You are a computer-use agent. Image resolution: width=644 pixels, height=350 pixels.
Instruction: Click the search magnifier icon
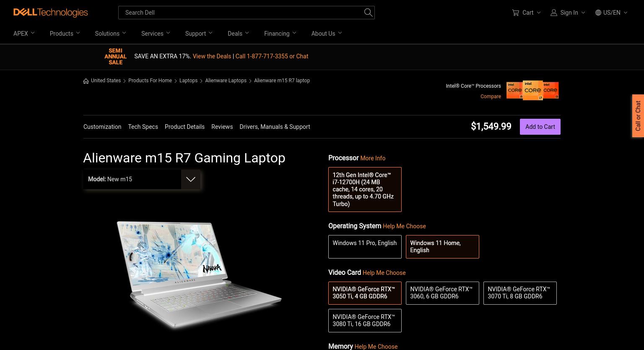[x=368, y=13]
